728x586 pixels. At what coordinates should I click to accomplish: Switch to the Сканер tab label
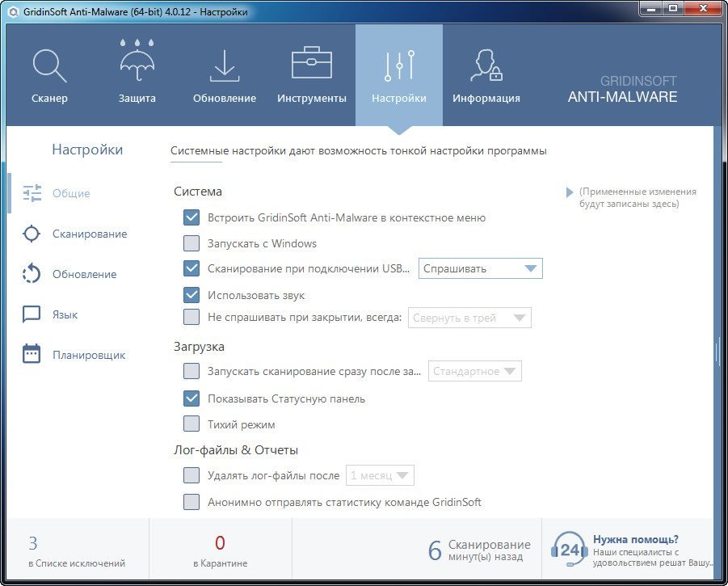pos(49,99)
